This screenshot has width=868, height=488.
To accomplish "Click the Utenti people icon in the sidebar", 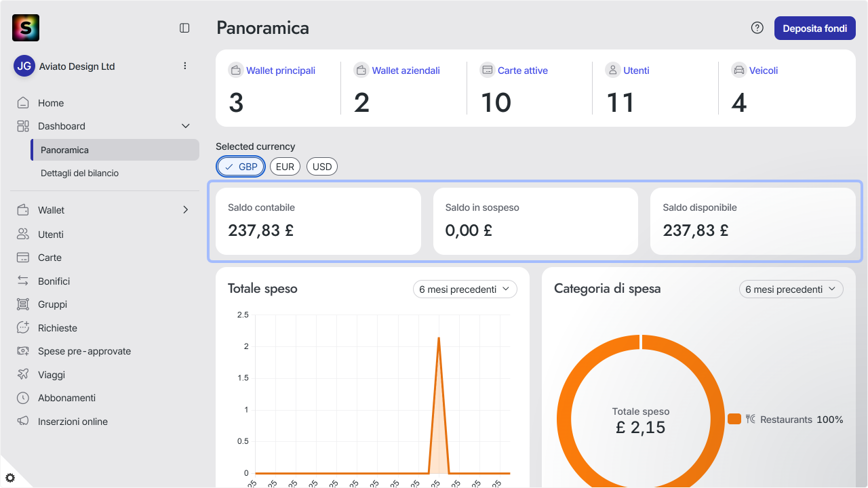I will click(23, 235).
